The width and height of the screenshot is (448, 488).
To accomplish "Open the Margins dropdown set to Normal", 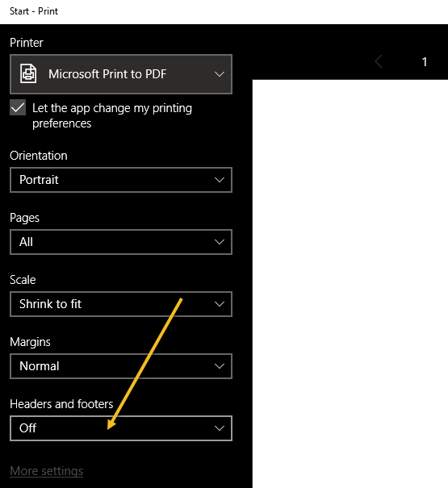I will (121, 366).
